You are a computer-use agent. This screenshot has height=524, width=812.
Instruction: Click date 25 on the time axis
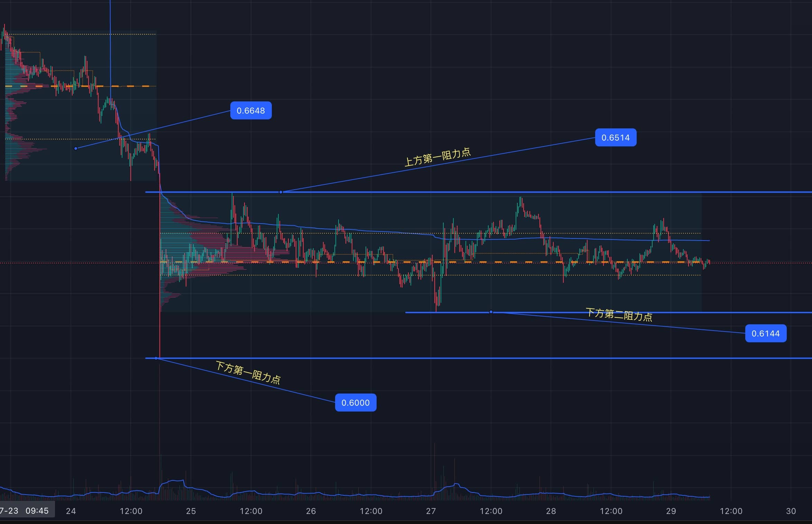pos(191,511)
